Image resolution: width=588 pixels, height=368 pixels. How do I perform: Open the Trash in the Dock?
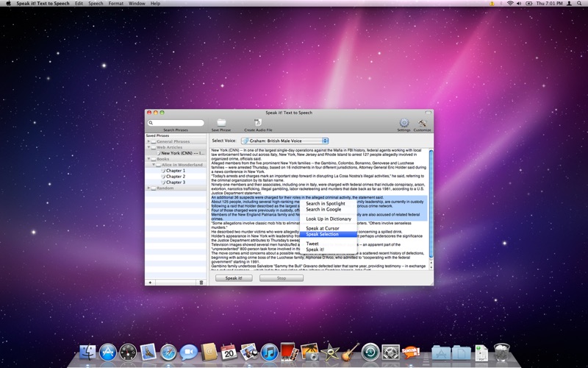coord(502,353)
